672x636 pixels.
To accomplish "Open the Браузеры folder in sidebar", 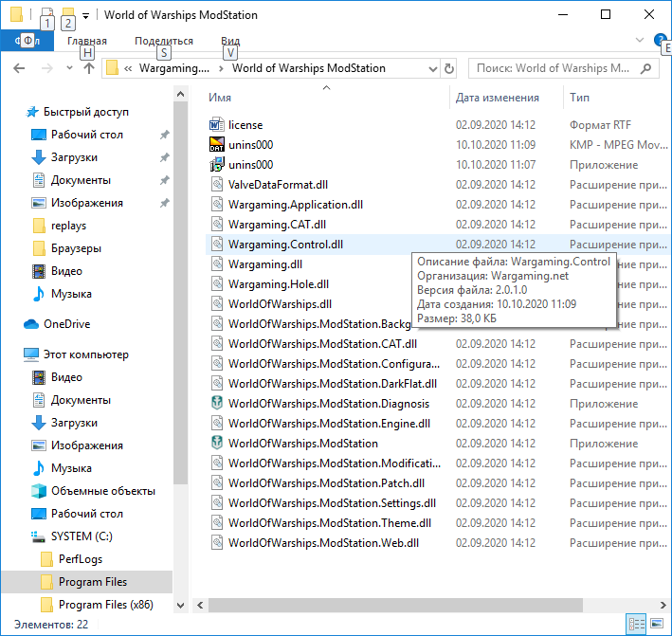I will pyautogui.click(x=76, y=248).
